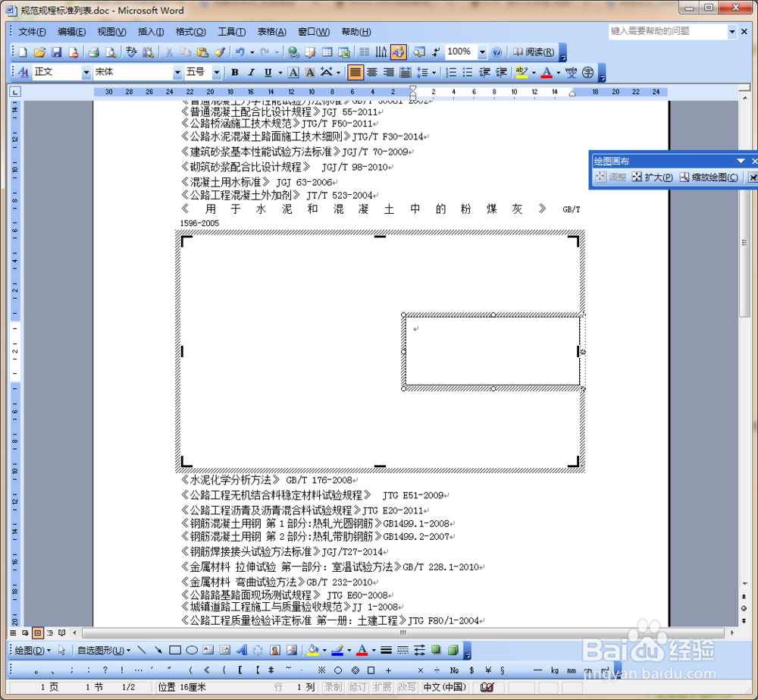This screenshot has height=700, width=758.
Task: Toggle the bulleted list button
Action: coord(468,73)
